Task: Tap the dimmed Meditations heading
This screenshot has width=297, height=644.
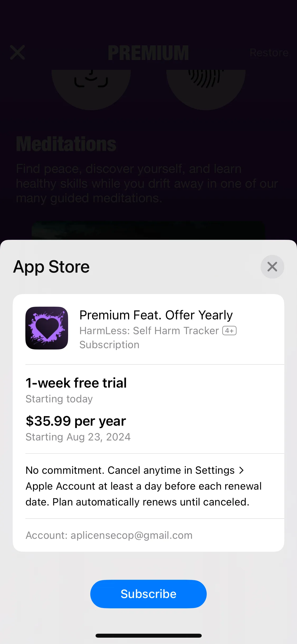Action: 66,144
